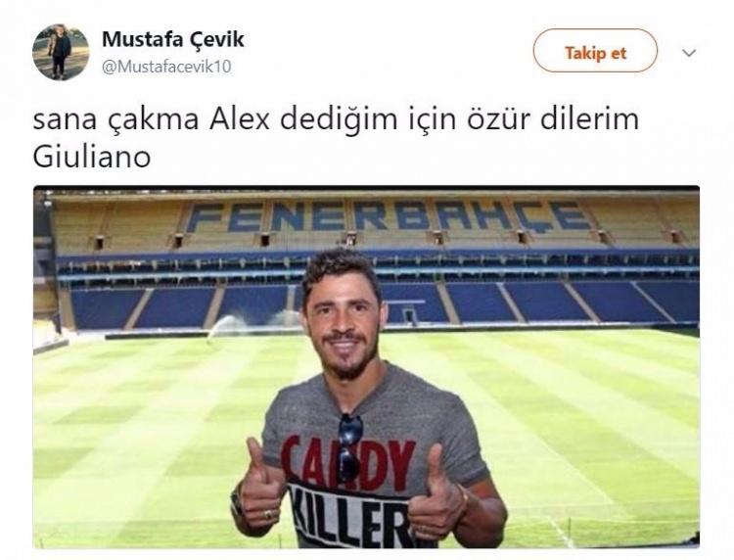The height and width of the screenshot is (560, 734).
Task: Click the water sprinkler spray on the pitch
Action: (x=227, y=325)
